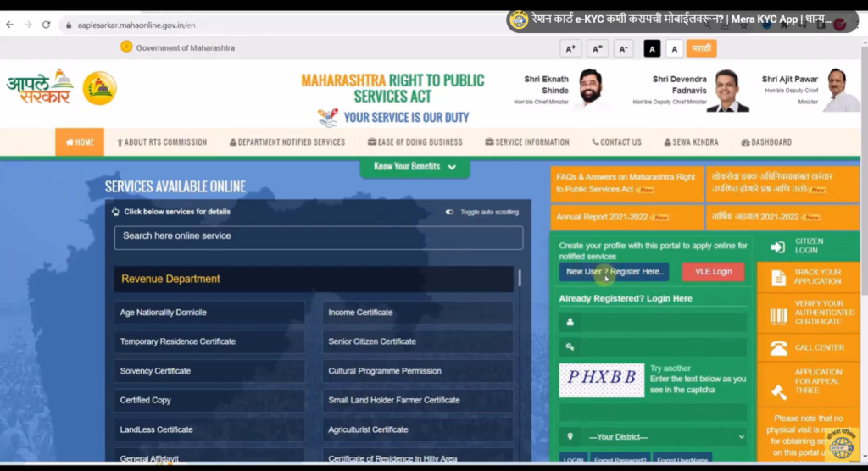The image size is (868, 471).
Task: Open the Department Notified Services menu
Action: point(287,142)
